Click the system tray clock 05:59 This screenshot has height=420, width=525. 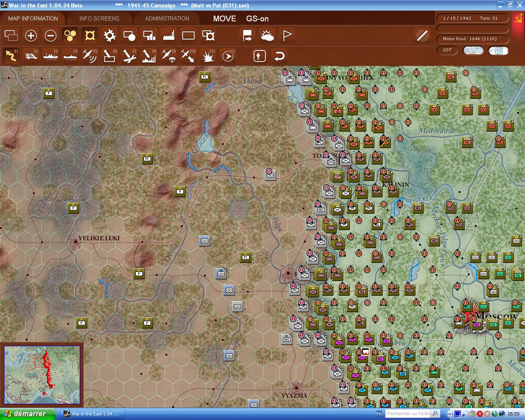514,414
